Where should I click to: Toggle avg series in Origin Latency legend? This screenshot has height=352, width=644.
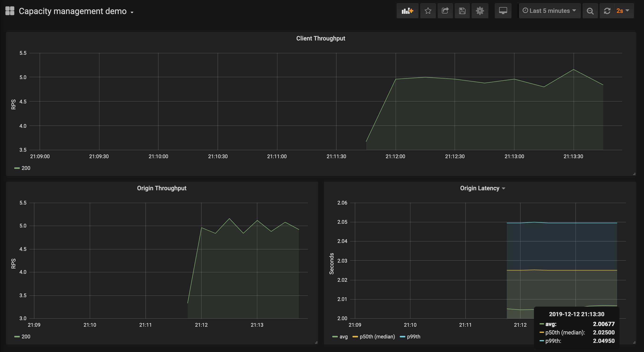tap(343, 337)
